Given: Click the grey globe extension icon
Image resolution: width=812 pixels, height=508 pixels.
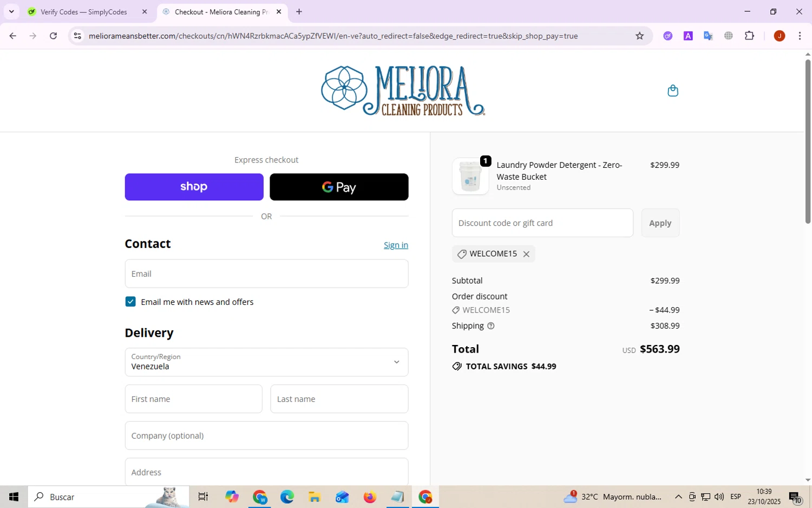Looking at the screenshot, I should (729, 36).
